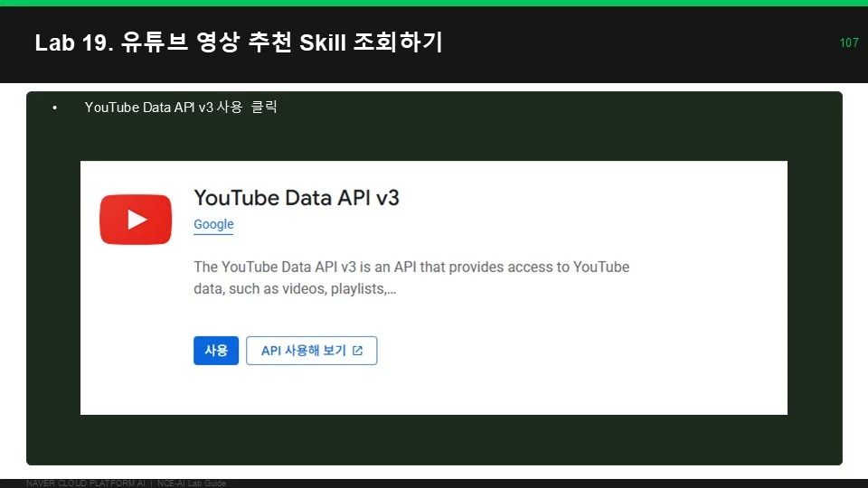
Task: Click the NAVER CLOUD PLATFORM AI footer text
Action: (127, 483)
